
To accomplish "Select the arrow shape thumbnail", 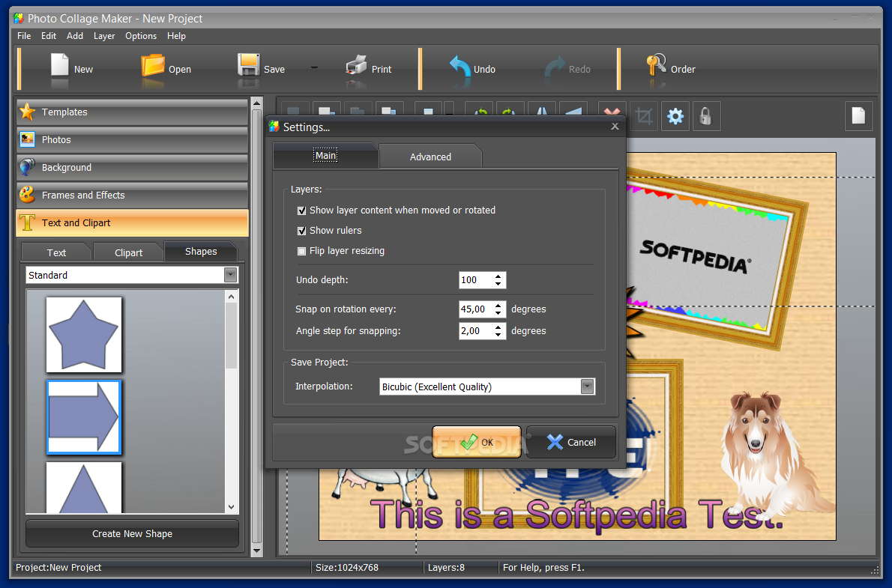I will click(84, 417).
